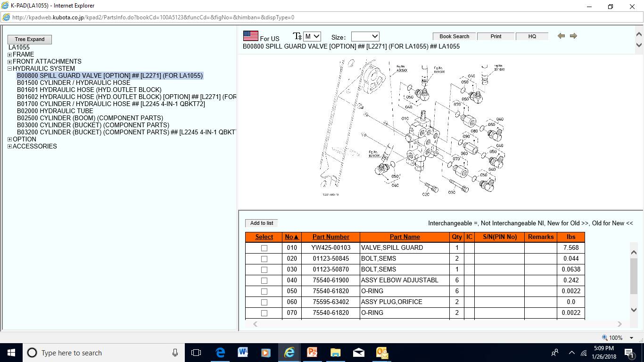This screenshot has width=644, height=362.
Task: Open PowerPoint from the taskbar
Action: [x=312, y=353]
